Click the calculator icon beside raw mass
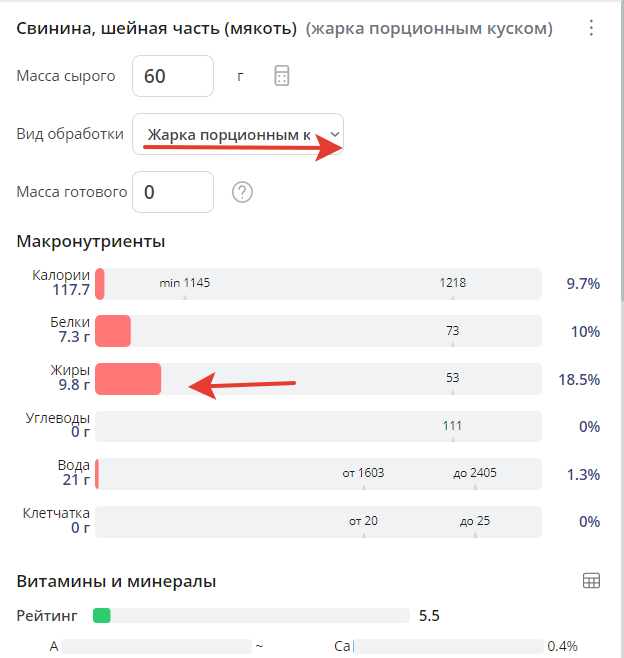Viewport: 624px width, 658px height. pos(282,76)
